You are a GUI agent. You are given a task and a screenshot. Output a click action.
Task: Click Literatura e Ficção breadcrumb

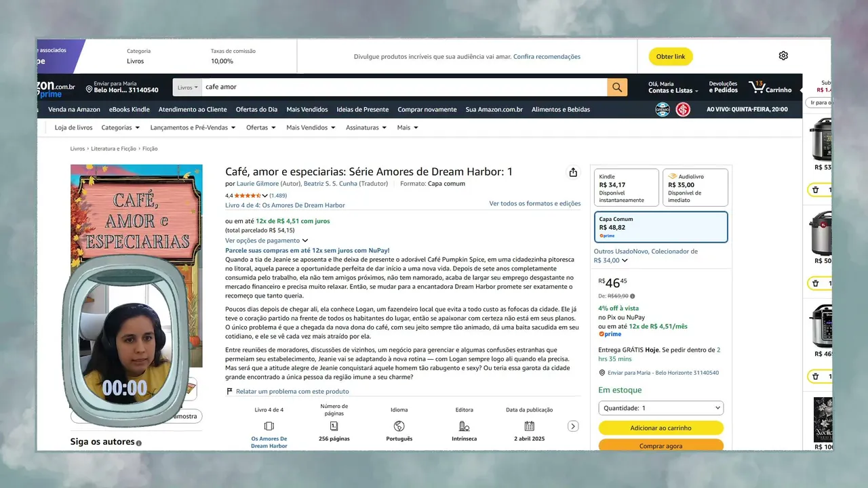[x=113, y=148]
